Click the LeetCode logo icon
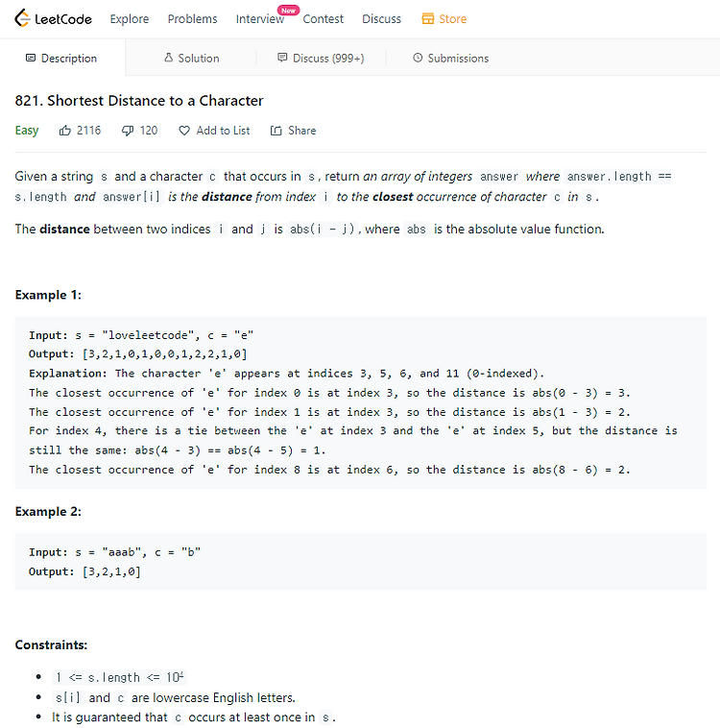Image resolution: width=720 pixels, height=728 pixels. 22,18
